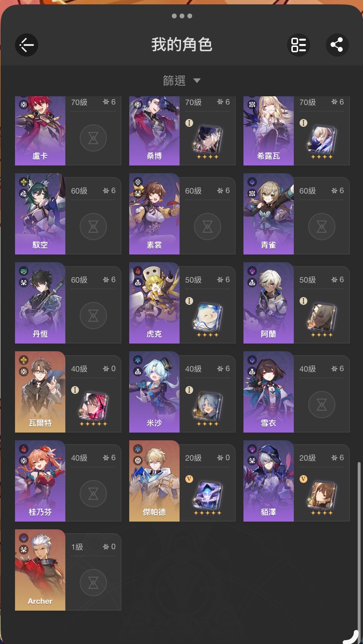
Task: Open 米沙 character portrait
Action: pos(154,392)
